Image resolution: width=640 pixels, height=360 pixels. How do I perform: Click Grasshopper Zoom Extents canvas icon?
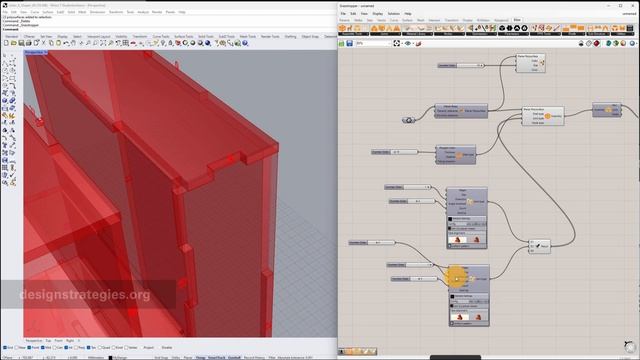[x=396, y=43]
